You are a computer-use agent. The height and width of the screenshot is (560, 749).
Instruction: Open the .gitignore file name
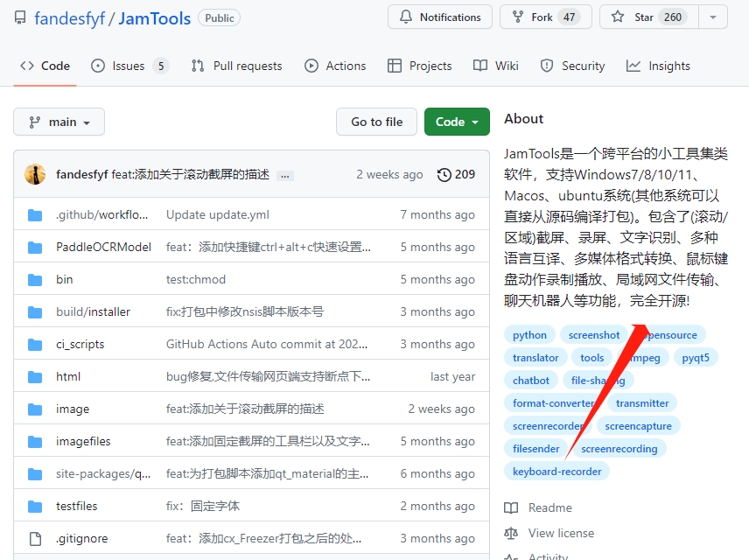click(81, 538)
